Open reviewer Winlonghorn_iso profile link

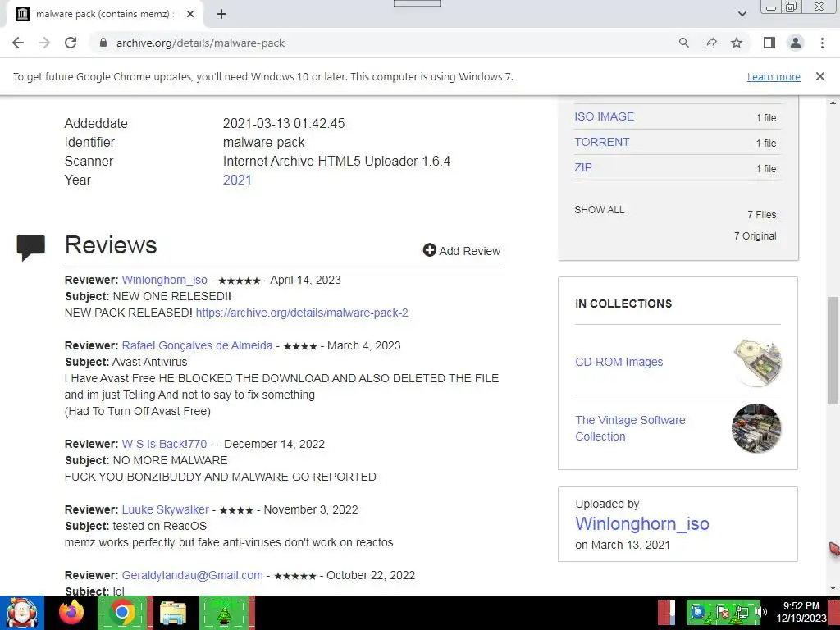pyautogui.click(x=164, y=281)
